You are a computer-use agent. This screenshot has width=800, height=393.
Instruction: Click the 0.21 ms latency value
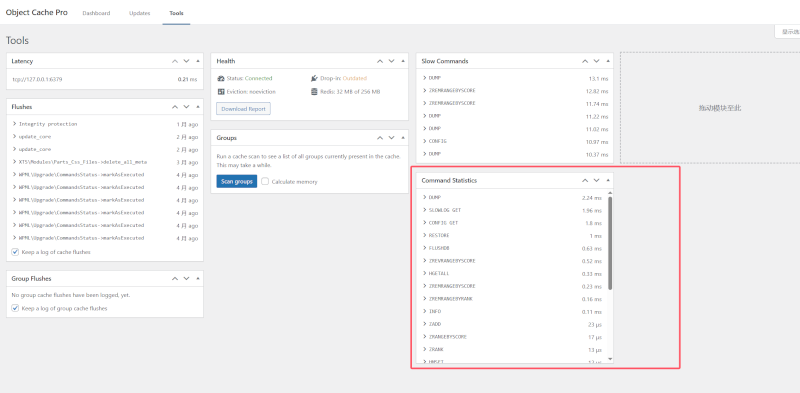[x=187, y=79]
